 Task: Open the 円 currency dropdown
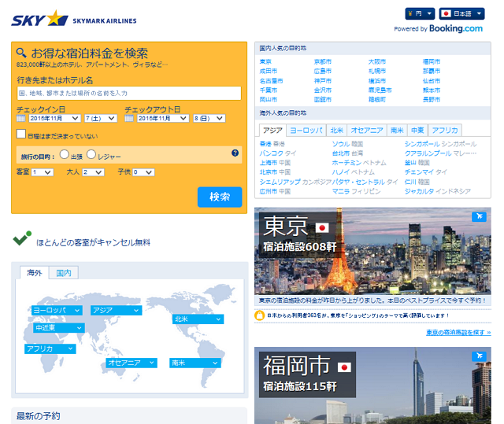[420, 13]
